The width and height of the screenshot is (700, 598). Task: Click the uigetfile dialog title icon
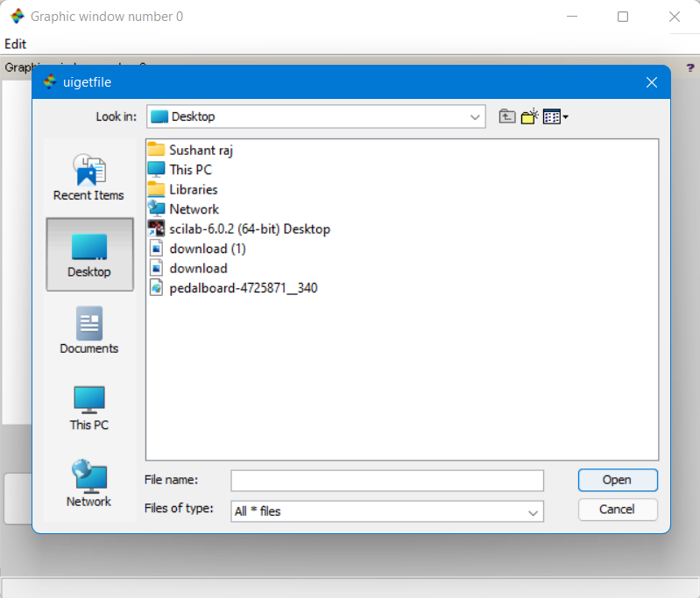(x=50, y=81)
